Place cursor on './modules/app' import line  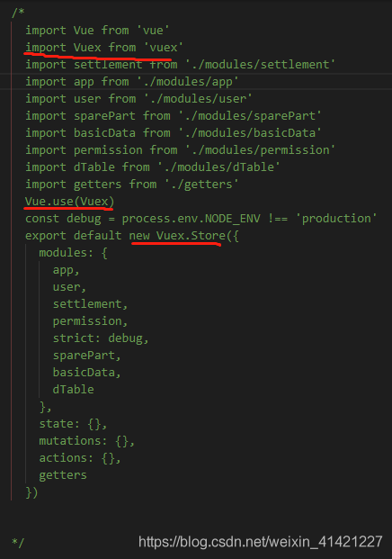tap(132, 82)
